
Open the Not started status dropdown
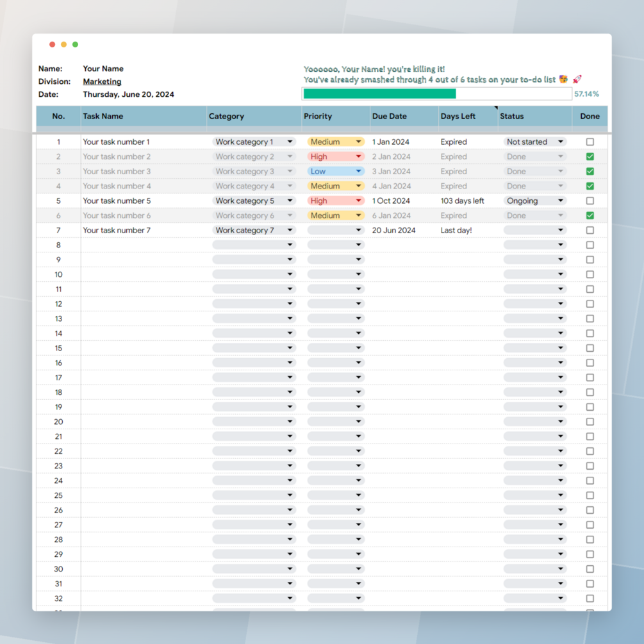click(x=535, y=142)
